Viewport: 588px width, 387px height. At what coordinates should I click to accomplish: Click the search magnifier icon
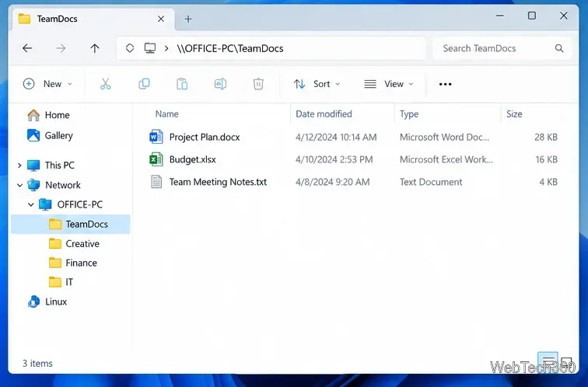coord(559,48)
